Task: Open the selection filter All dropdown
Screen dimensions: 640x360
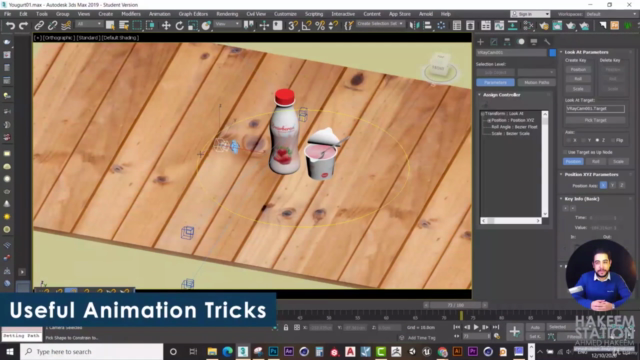Action: pyautogui.click(x=89, y=24)
